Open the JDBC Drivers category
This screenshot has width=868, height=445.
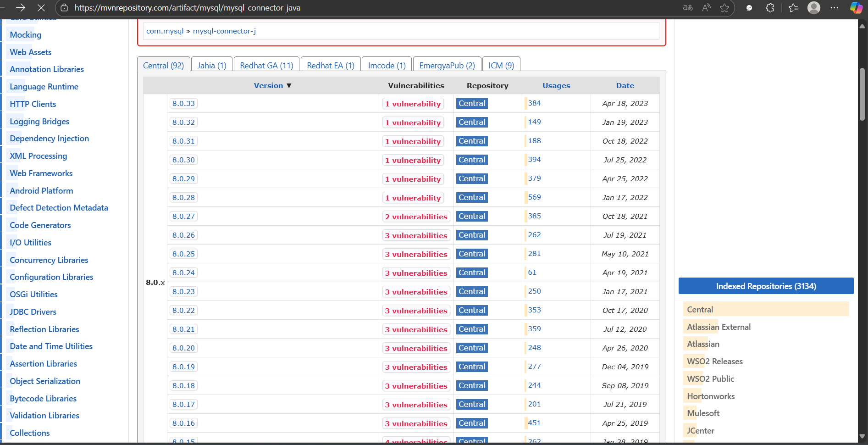(x=33, y=312)
